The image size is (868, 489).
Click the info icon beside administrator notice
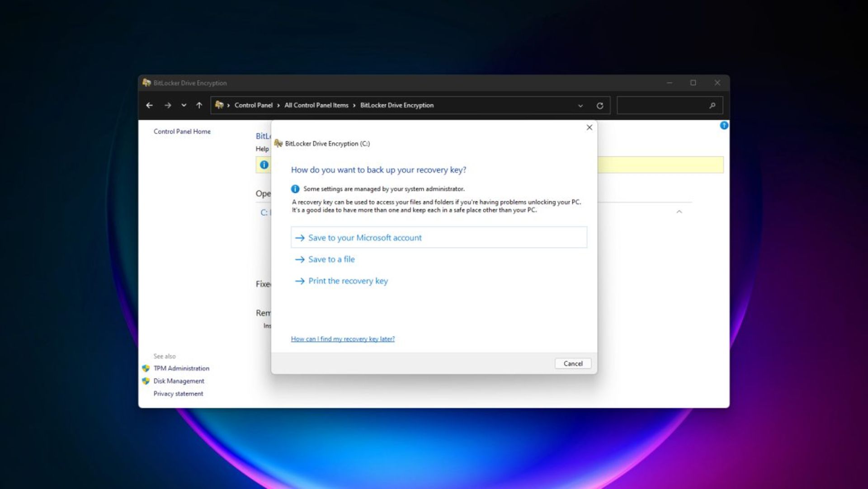click(295, 189)
